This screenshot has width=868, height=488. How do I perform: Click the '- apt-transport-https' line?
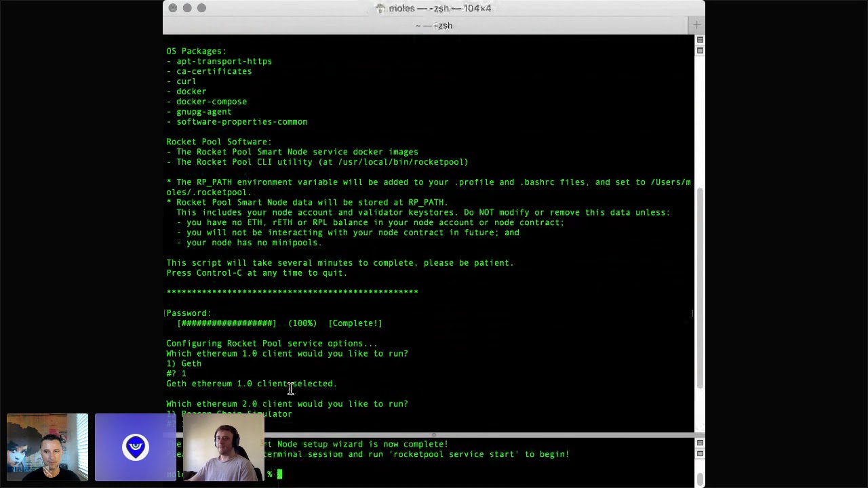click(219, 61)
